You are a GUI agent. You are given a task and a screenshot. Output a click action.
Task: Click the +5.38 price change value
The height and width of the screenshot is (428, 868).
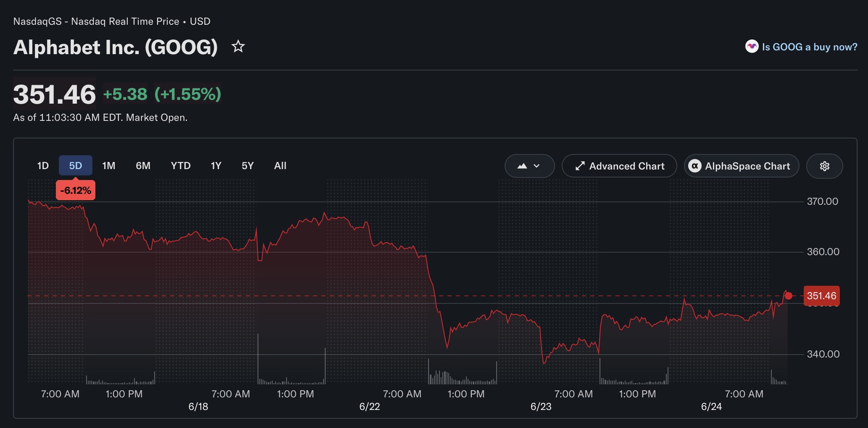point(125,94)
